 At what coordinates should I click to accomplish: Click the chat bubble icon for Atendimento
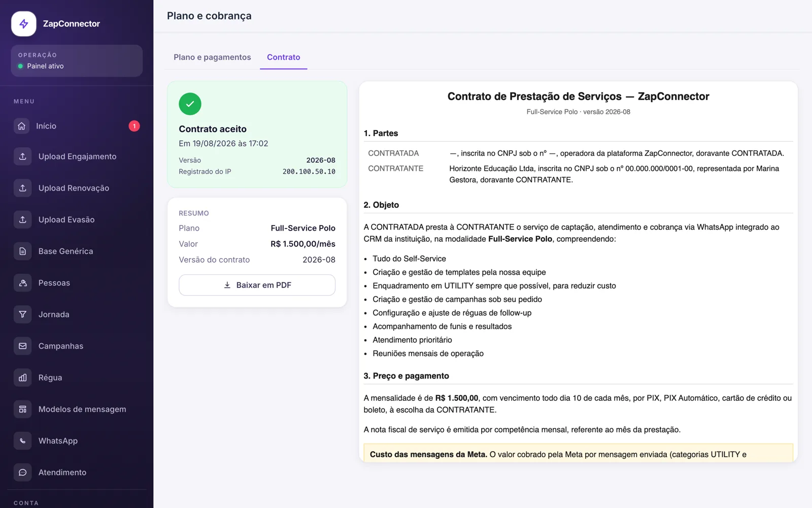(x=23, y=472)
